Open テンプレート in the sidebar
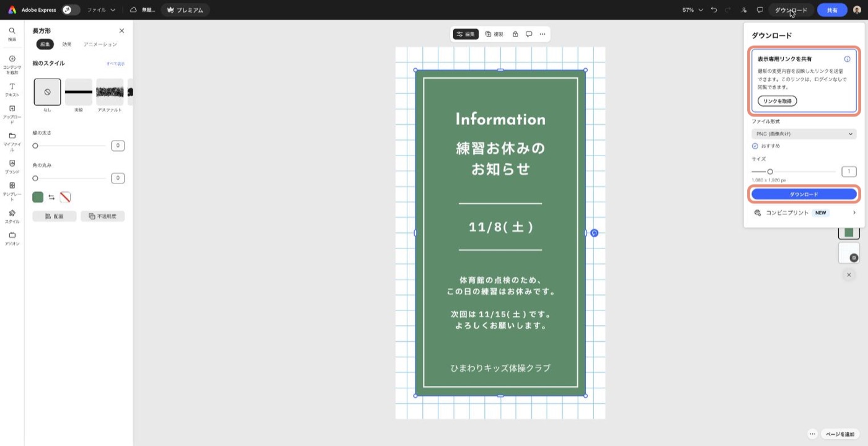This screenshot has width=868, height=446. point(12,191)
